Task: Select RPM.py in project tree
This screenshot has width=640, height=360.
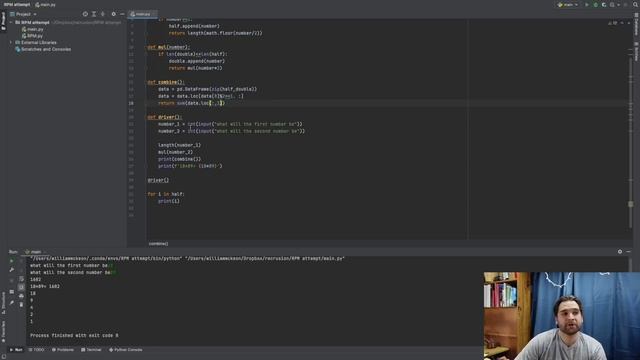Action: (x=33, y=36)
